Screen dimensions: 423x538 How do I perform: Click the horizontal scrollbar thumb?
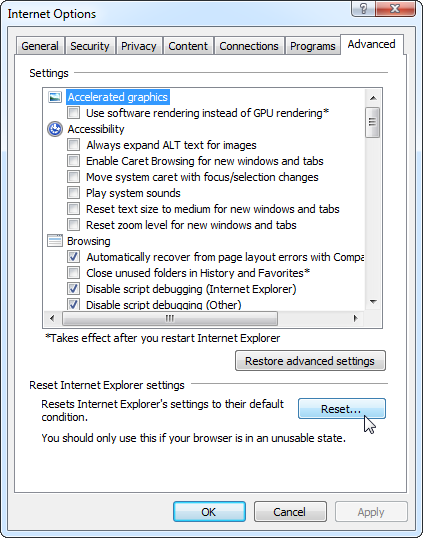click(x=170, y=318)
